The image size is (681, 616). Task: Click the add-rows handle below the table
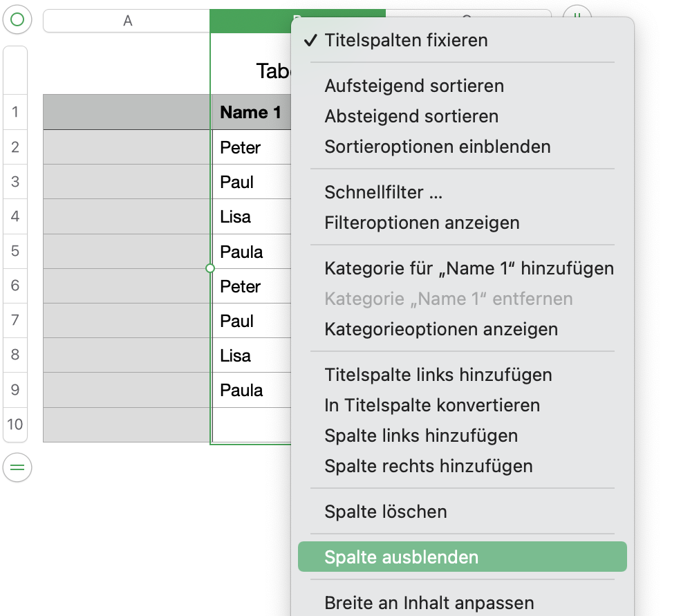[x=17, y=468]
